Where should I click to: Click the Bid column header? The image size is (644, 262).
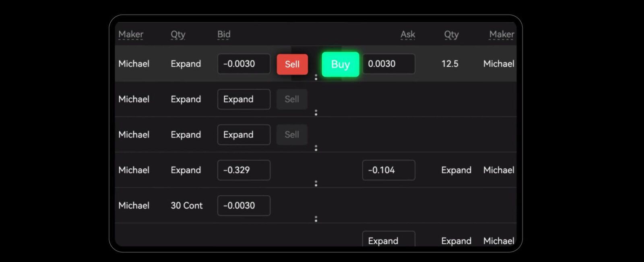(x=224, y=35)
